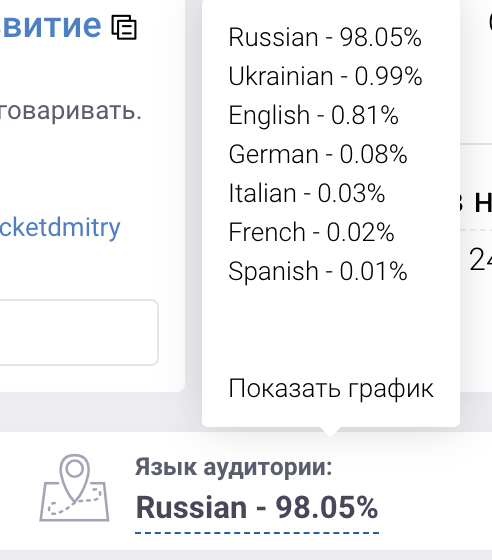
Task: Select the Russian - 98.05% popup entry
Action: pos(325,37)
